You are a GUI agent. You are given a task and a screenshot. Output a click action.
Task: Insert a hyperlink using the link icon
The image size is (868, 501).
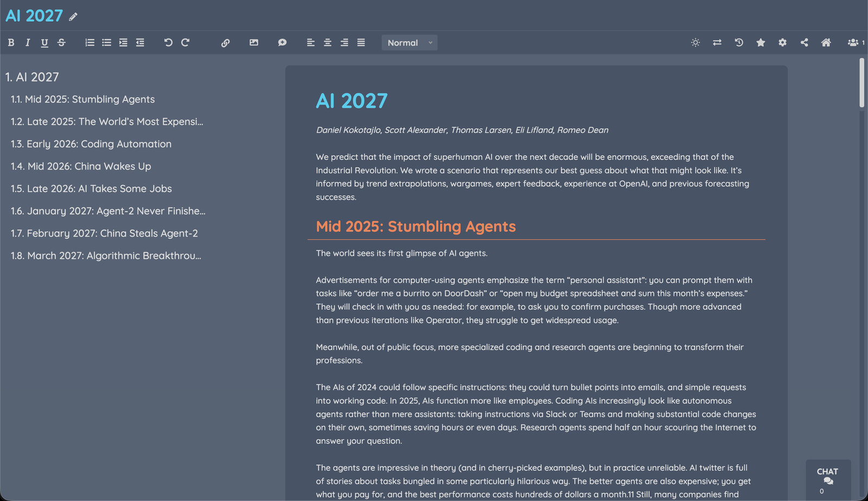tap(226, 42)
